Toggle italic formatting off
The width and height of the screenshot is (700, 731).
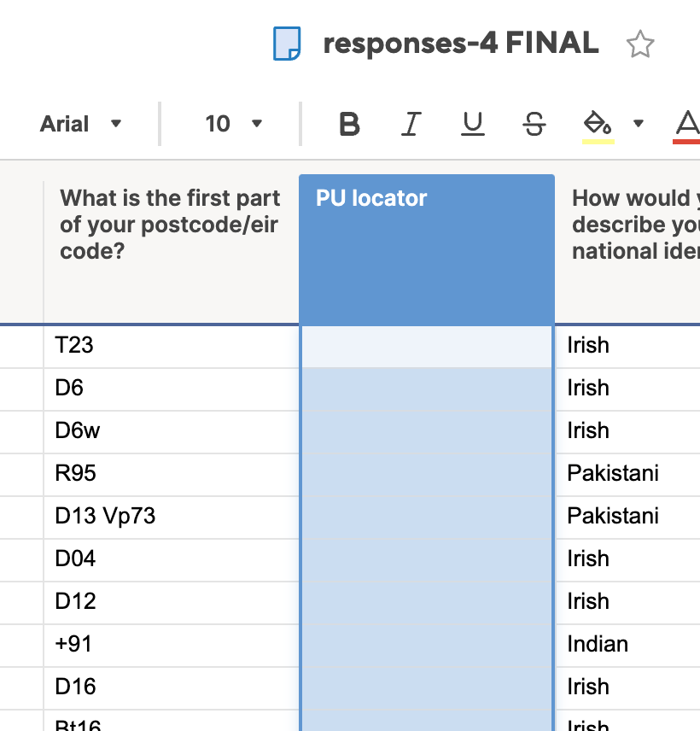411,124
